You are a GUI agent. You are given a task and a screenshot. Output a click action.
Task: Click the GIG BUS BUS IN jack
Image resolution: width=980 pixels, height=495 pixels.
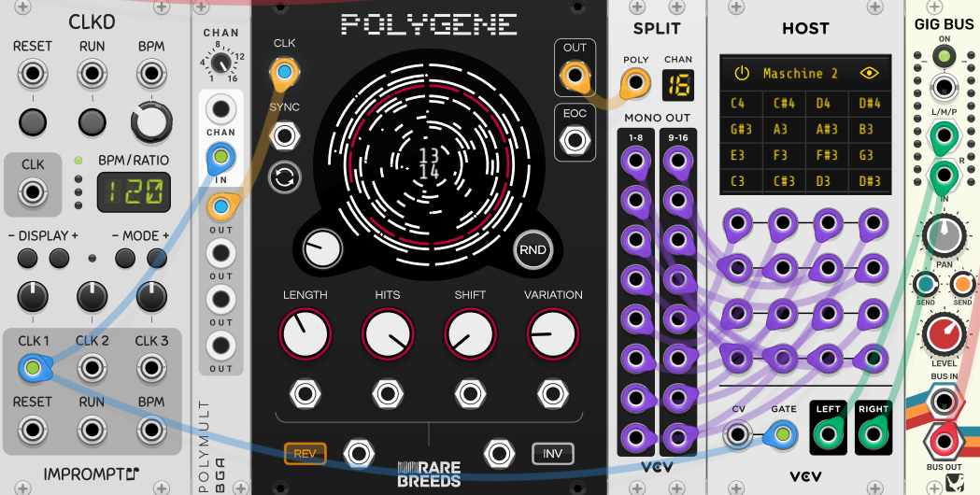coord(944,402)
